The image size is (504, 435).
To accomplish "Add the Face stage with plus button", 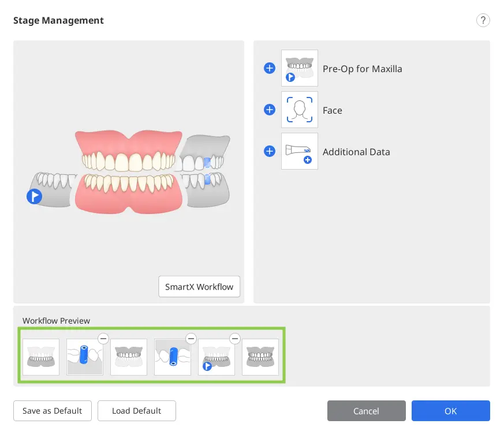I will coord(270,110).
